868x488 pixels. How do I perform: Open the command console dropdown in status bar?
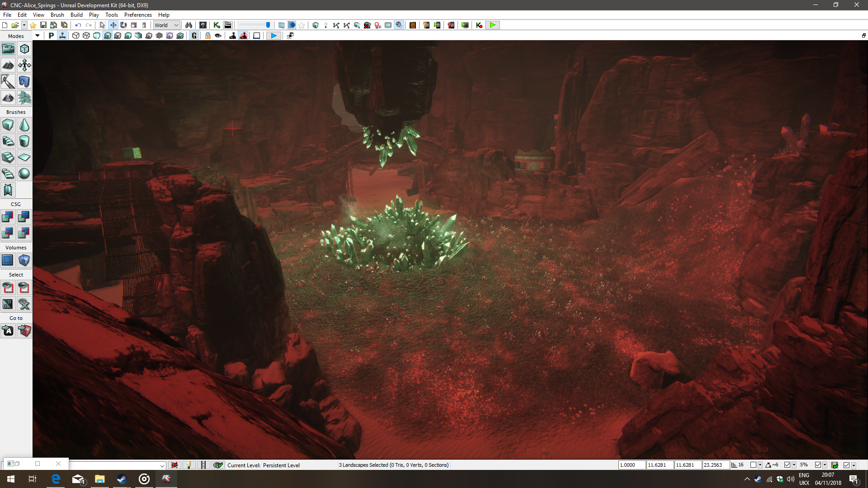[162, 465]
